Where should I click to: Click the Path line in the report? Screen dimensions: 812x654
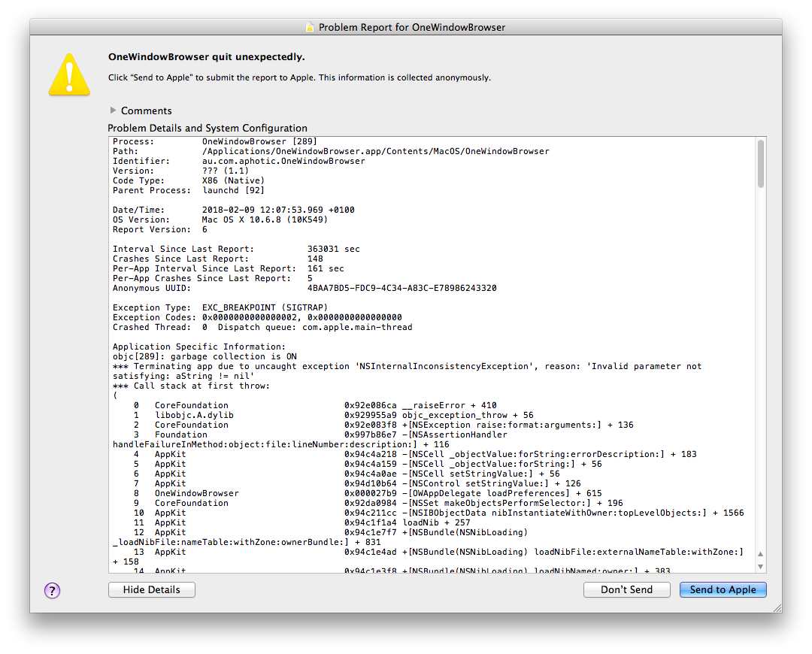(331, 151)
